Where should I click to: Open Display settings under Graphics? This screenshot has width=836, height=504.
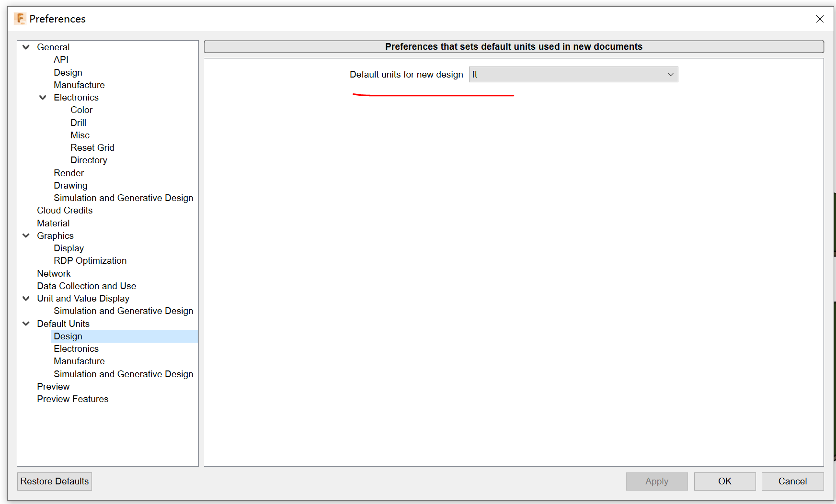click(x=69, y=248)
